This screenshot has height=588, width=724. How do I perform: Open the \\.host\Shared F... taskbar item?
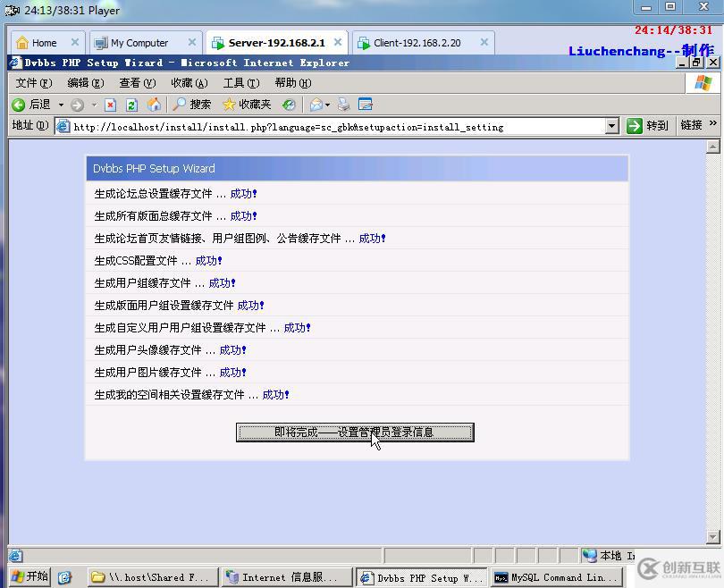point(153,577)
